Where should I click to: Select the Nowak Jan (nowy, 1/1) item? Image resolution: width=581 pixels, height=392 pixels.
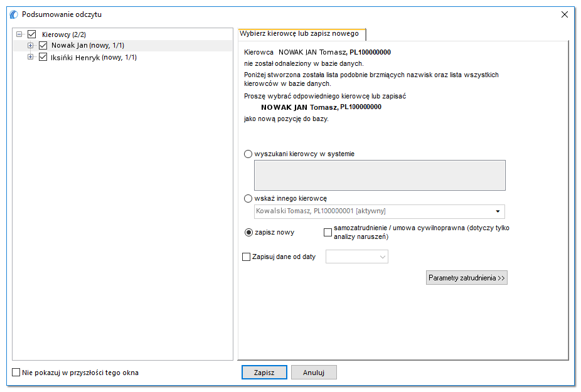(88, 46)
